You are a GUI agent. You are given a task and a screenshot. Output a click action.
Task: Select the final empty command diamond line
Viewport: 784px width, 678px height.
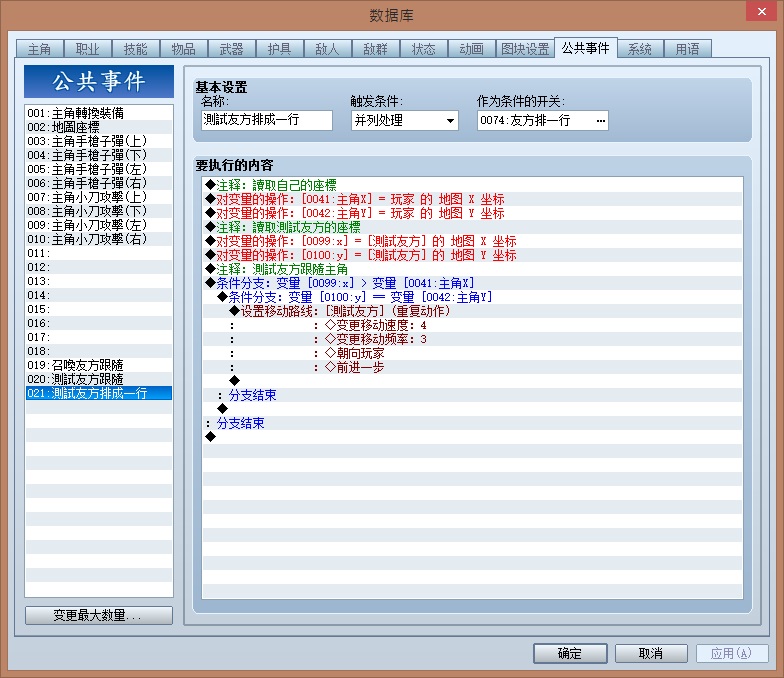point(472,437)
